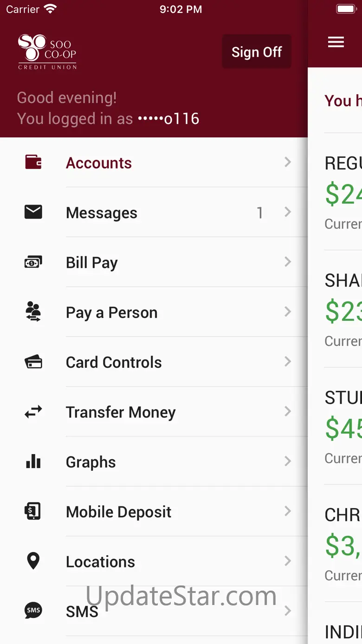Select the Graphs menu item

[x=91, y=462]
